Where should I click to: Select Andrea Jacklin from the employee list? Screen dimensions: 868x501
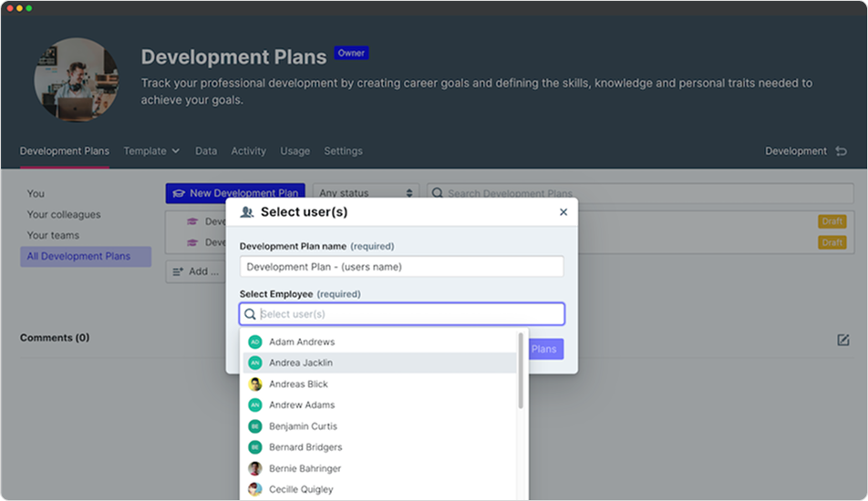click(301, 363)
